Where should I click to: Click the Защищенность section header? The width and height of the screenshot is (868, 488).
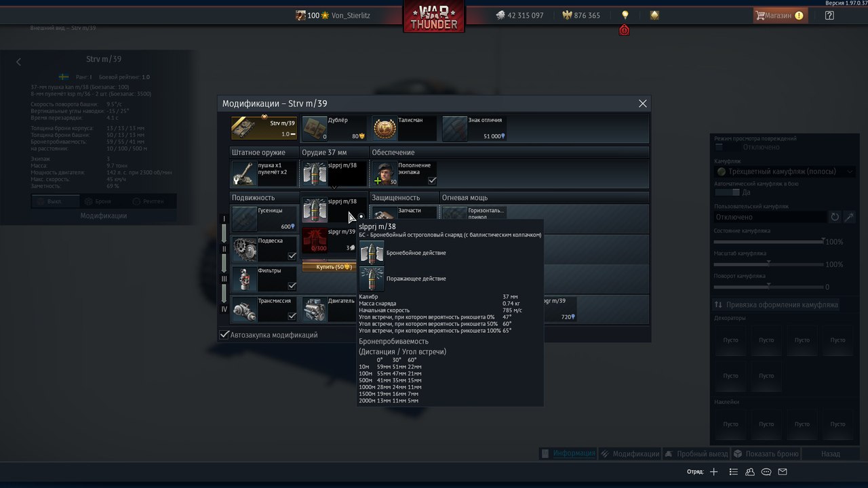395,197
